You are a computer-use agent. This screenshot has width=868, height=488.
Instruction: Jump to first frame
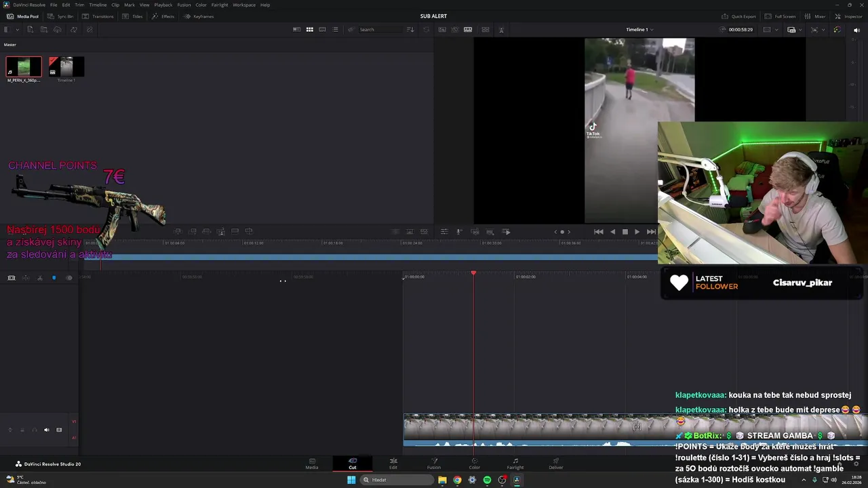coord(599,232)
